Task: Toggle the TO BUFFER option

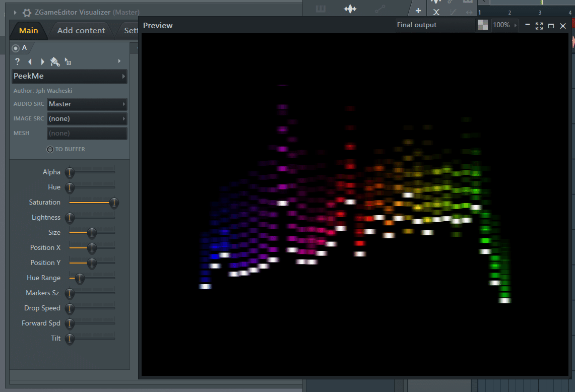Action: point(50,149)
